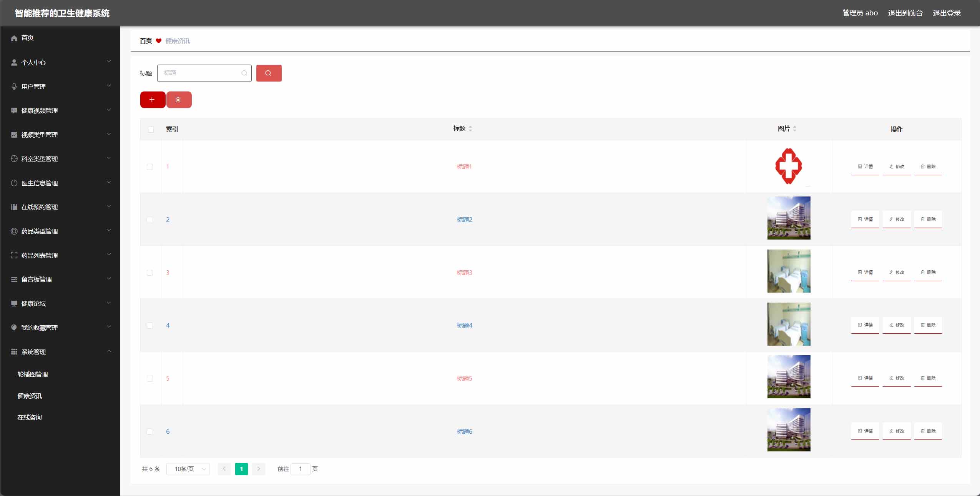The image size is (980, 496).
Task: Open the 10条/页 page size dropdown
Action: 188,469
